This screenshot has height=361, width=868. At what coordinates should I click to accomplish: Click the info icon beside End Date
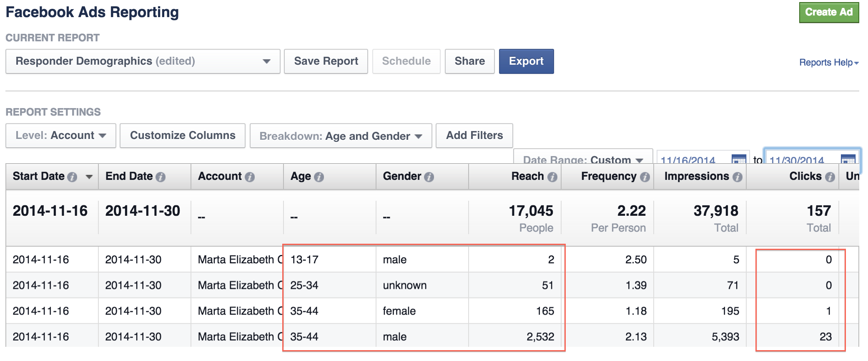coord(161,177)
